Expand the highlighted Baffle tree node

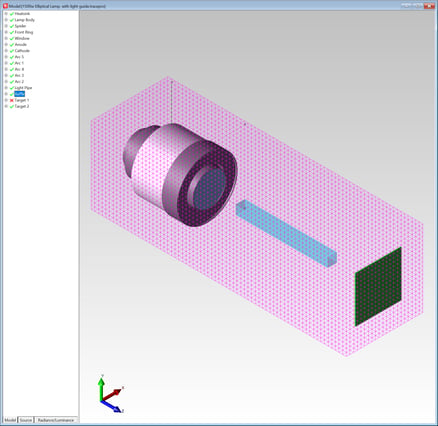pos(6,94)
